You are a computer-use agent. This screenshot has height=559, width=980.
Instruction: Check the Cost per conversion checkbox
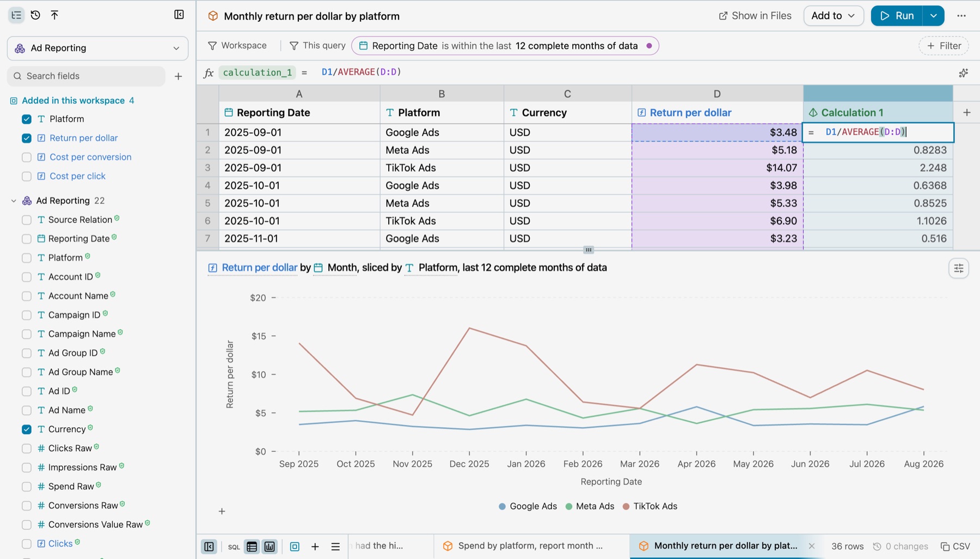27,157
